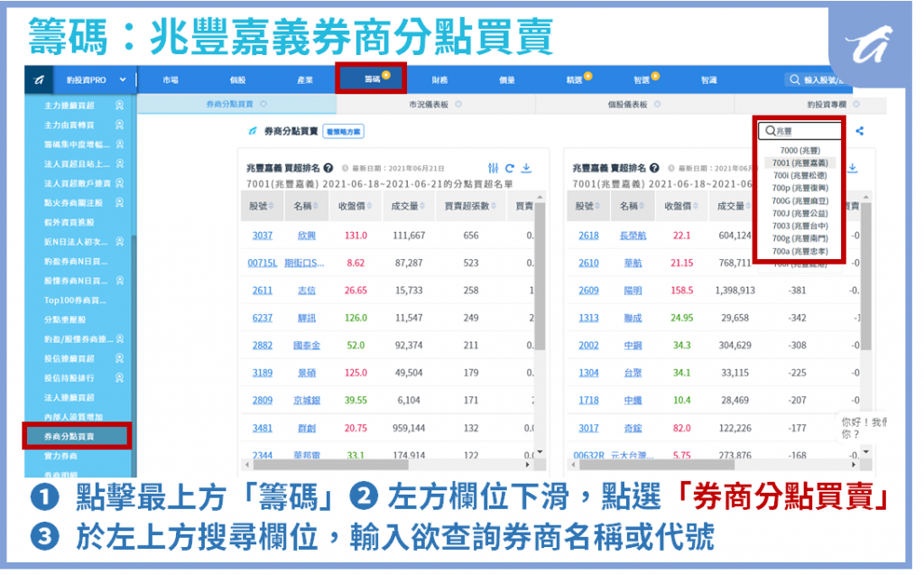Open the 籌碼 menu
Screen dimensions: 924x575
point(372,79)
